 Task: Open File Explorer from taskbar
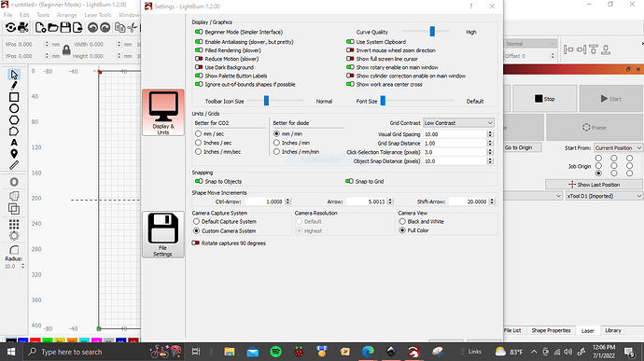(230, 352)
